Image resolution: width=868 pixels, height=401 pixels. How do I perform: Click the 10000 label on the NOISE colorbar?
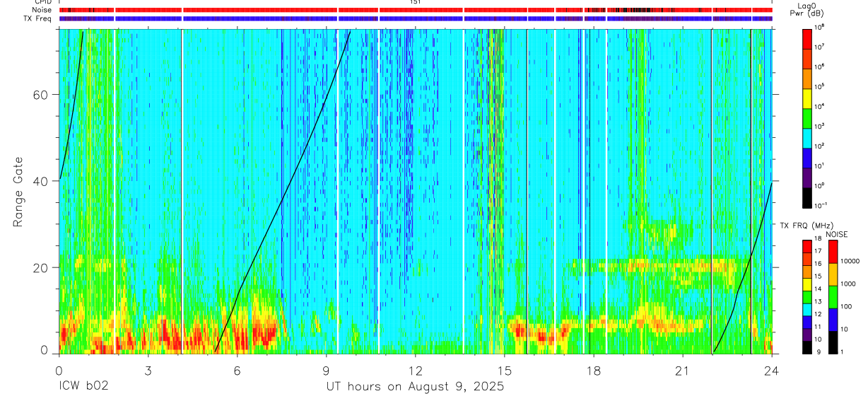tap(850, 261)
